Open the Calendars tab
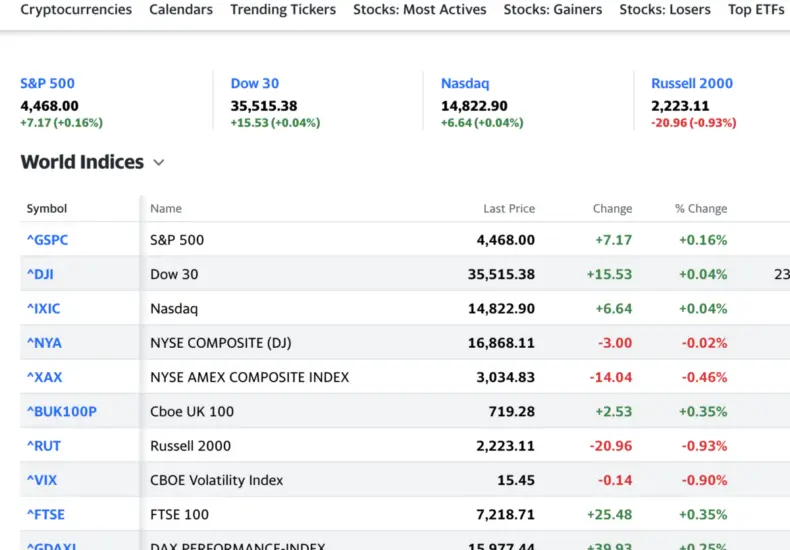The image size is (790, 550). [x=181, y=10]
